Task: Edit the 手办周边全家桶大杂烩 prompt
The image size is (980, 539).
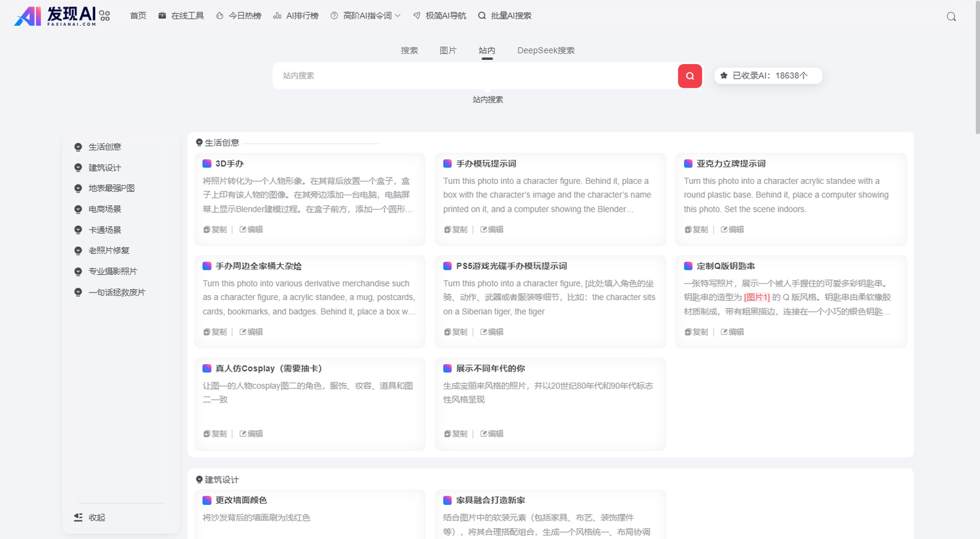Action: [x=251, y=332]
